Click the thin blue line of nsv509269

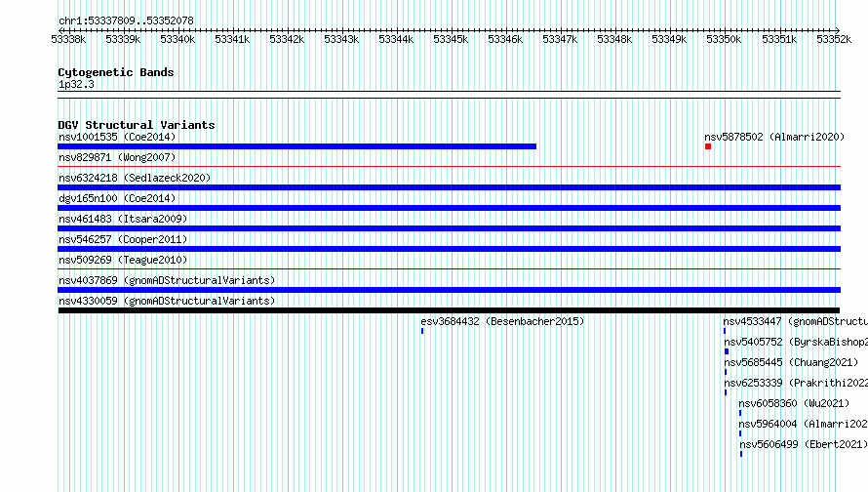449,268
